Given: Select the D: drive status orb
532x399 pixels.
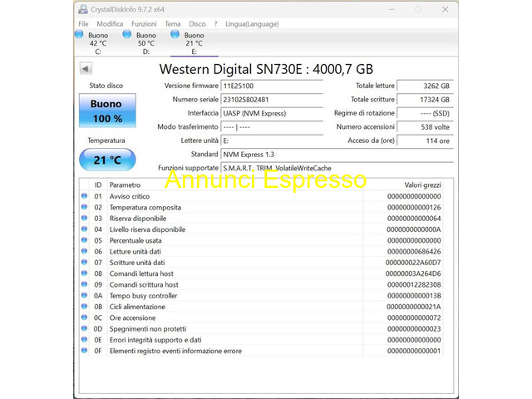Looking at the screenshot, I should [x=127, y=34].
